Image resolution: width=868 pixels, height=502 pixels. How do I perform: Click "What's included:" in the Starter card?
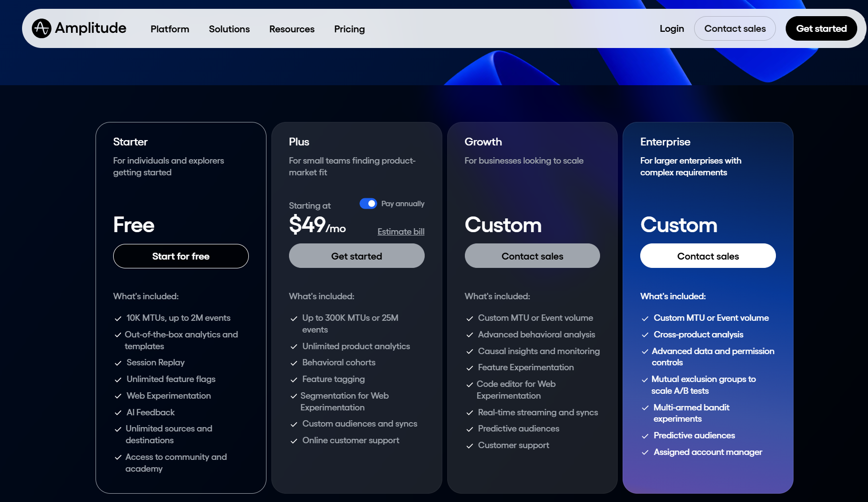tap(146, 296)
